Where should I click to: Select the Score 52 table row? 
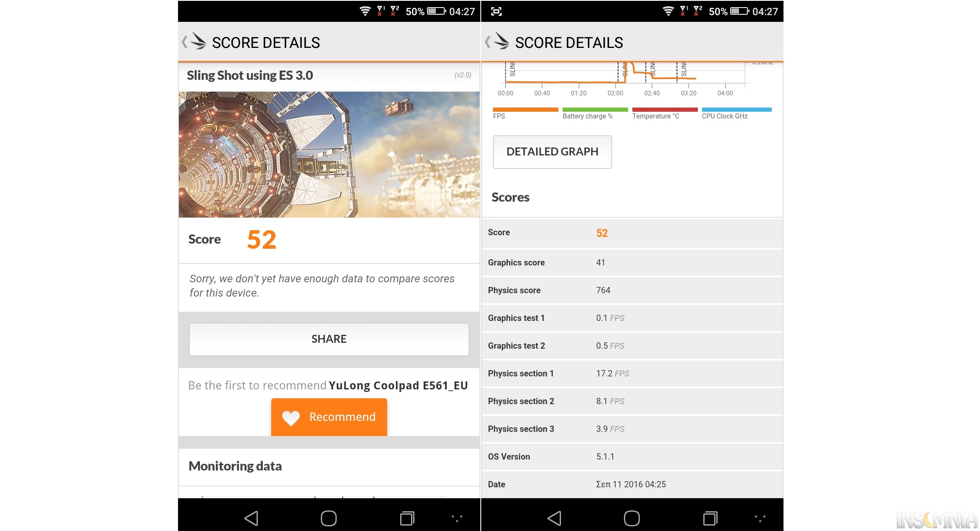[632, 233]
